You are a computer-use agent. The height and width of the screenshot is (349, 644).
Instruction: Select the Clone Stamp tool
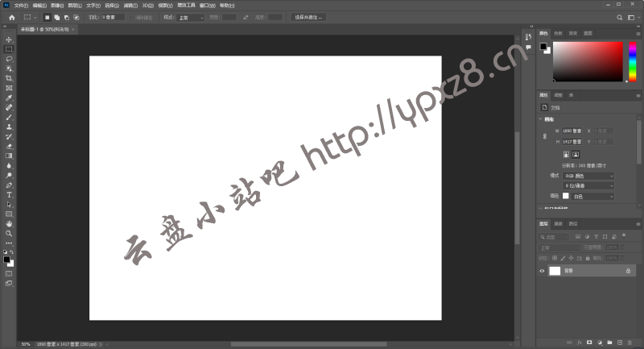[9, 127]
